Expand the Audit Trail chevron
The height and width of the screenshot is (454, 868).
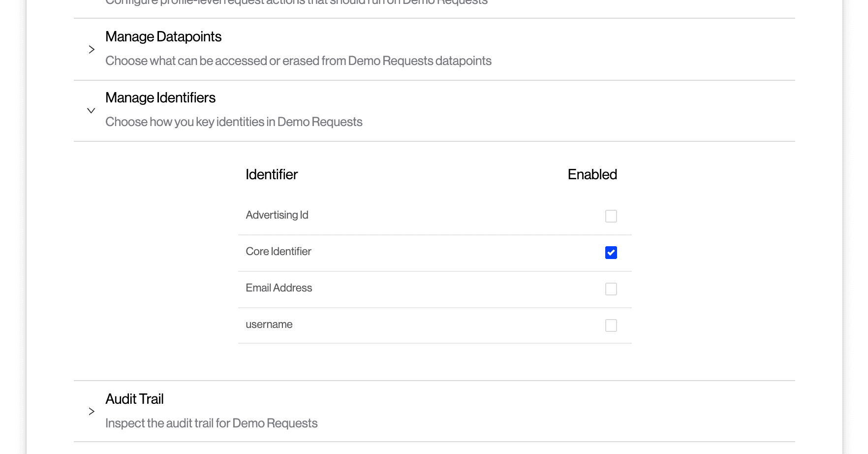(92, 411)
